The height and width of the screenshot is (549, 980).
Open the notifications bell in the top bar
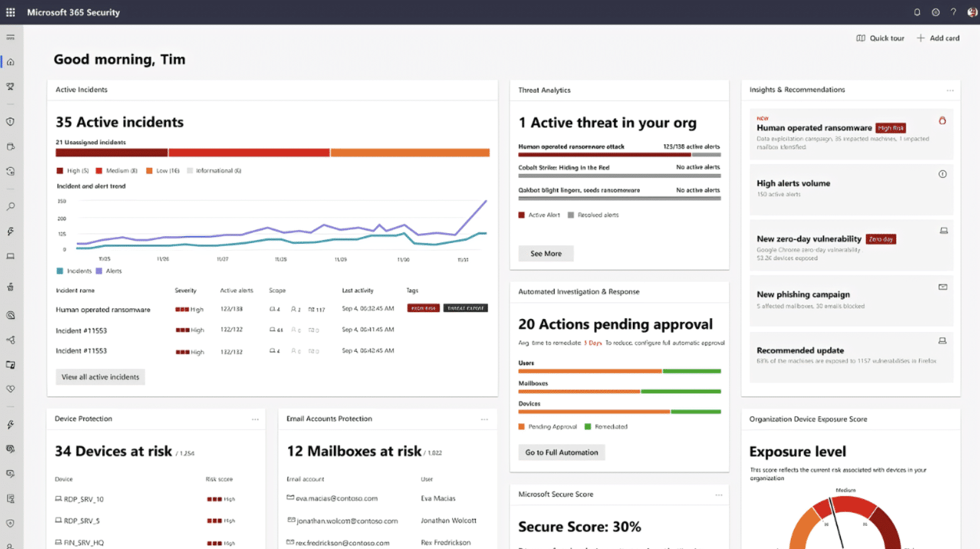pos(916,12)
